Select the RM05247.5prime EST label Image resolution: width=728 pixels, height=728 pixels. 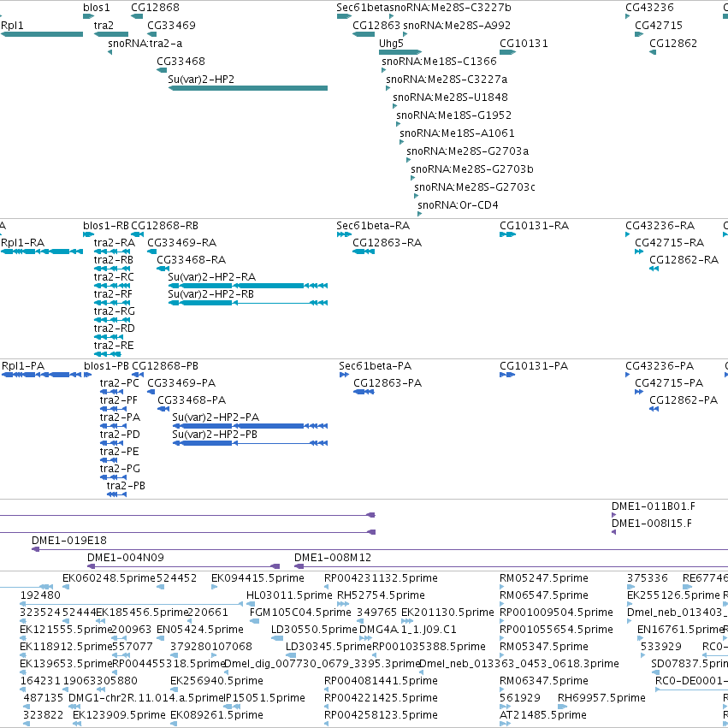tap(544, 578)
